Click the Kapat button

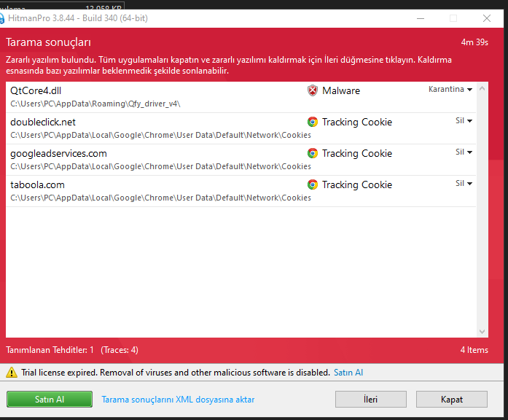[x=451, y=400]
